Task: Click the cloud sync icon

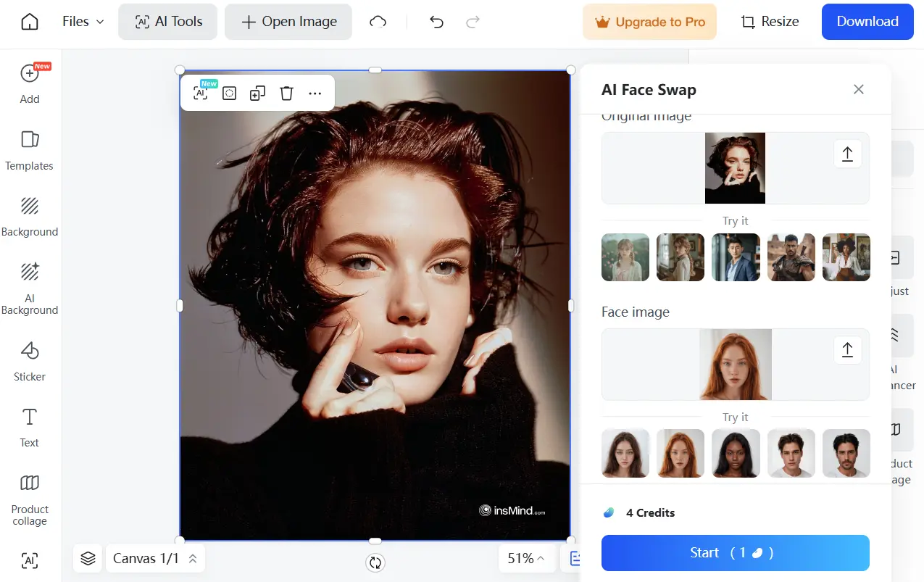Action: point(378,22)
